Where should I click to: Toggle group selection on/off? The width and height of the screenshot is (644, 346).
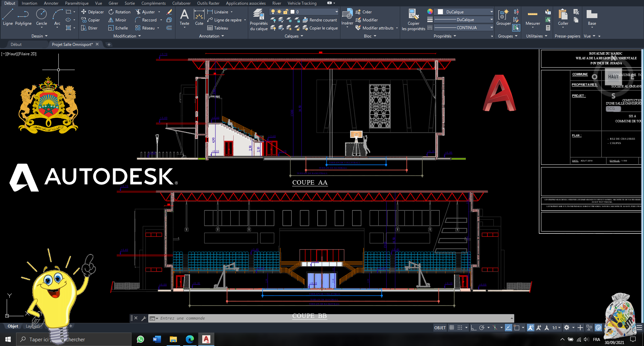coord(516,28)
